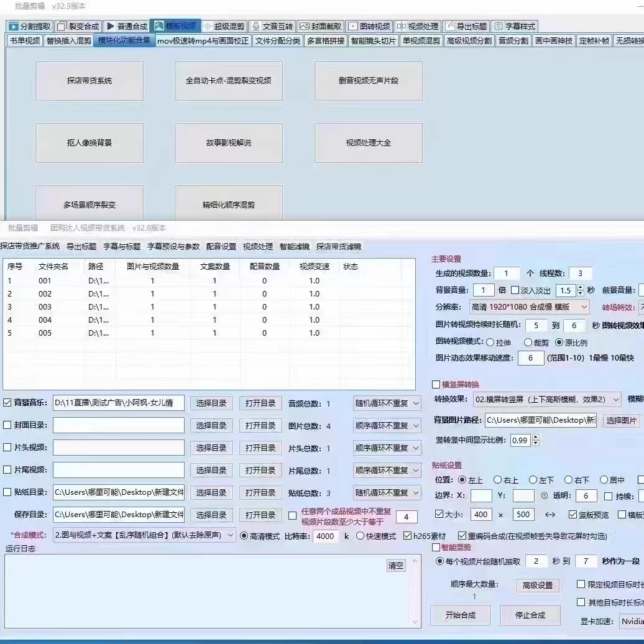The height and width of the screenshot is (644, 644).
Task: Open the 分辨率 resolution dropdown
Action: click(x=529, y=307)
